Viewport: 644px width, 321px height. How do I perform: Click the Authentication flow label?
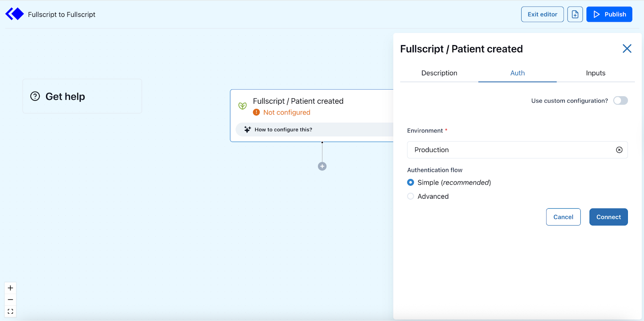(x=435, y=170)
